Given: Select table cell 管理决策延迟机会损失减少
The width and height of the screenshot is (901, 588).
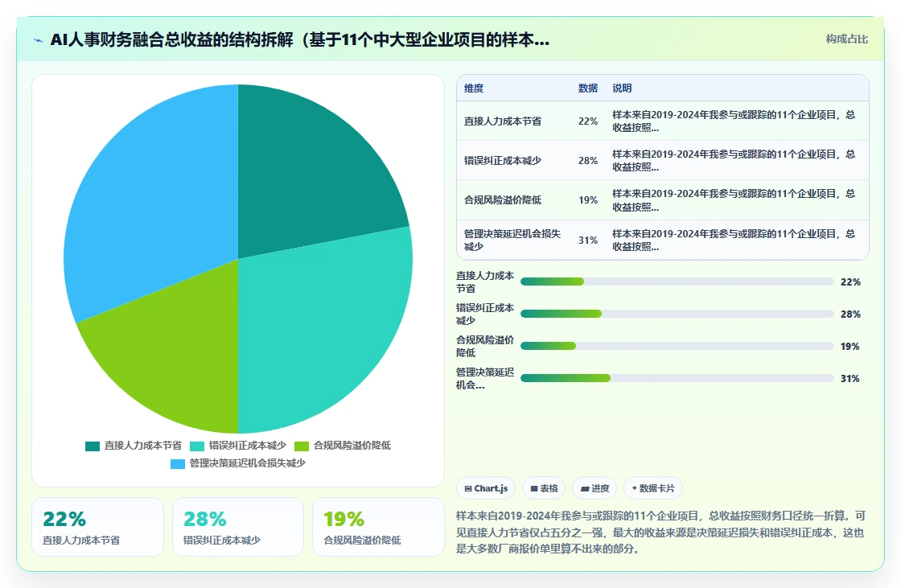Looking at the screenshot, I should click(x=512, y=241).
